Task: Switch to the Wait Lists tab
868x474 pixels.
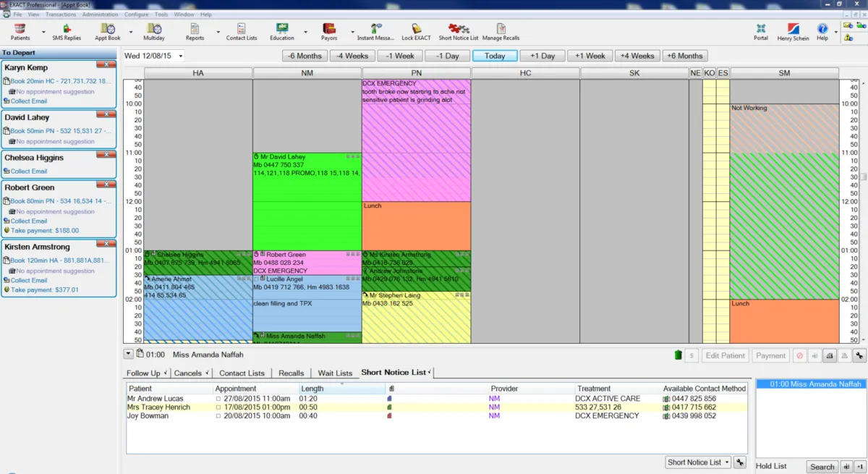Action: (x=335, y=373)
